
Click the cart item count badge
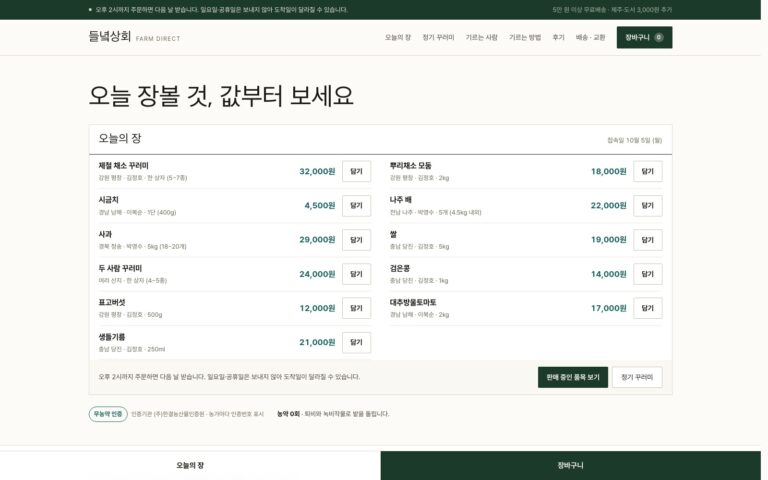coord(659,37)
